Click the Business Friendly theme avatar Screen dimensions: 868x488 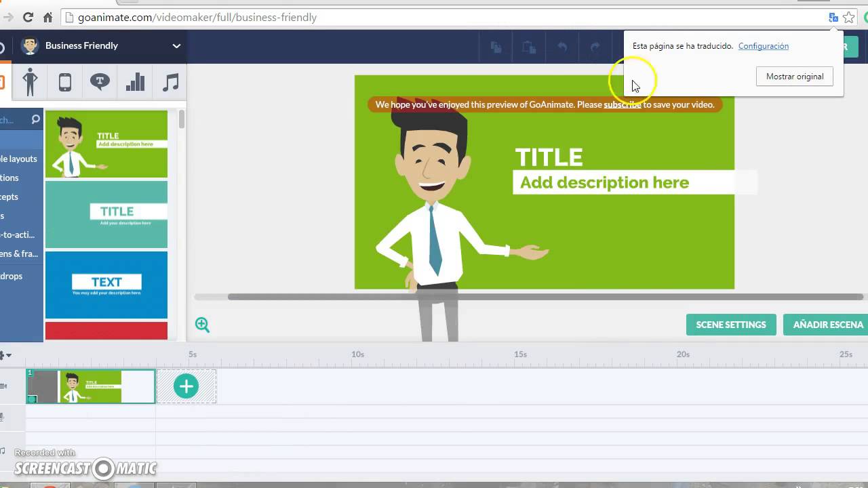point(30,45)
